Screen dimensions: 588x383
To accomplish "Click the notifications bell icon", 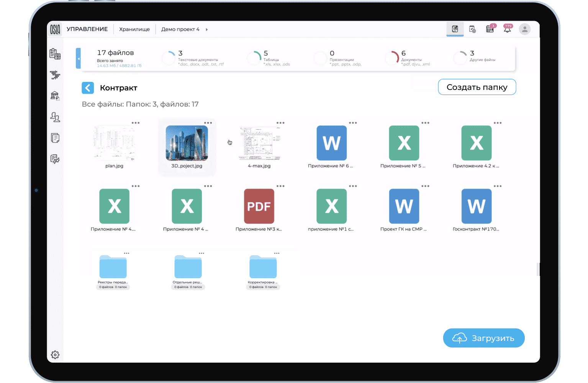I will click(x=507, y=29).
